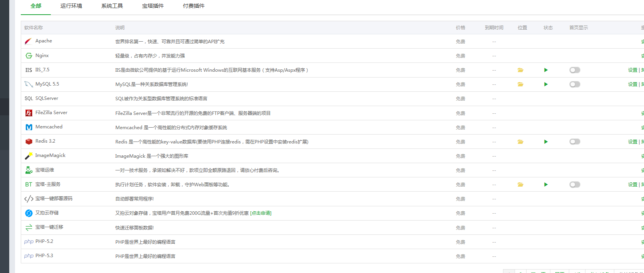This screenshot has height=273, width=644.
Task: Click the 点击申请 link for 又拍云存储
Action: [x=261, y=213]
